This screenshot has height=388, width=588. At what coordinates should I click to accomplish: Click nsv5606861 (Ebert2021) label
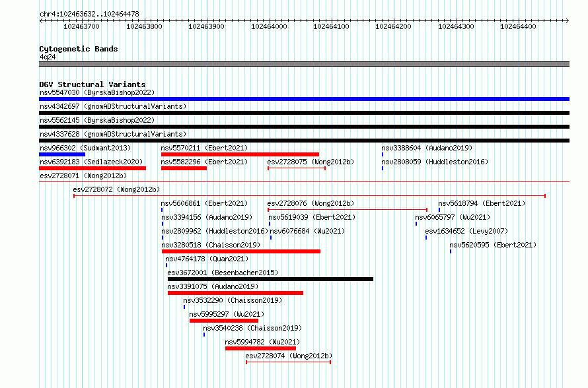(204, 203)
